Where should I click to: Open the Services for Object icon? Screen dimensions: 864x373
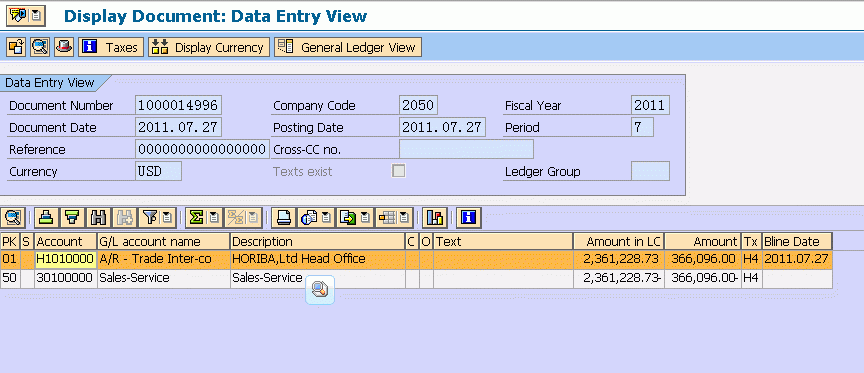point(18,16)
